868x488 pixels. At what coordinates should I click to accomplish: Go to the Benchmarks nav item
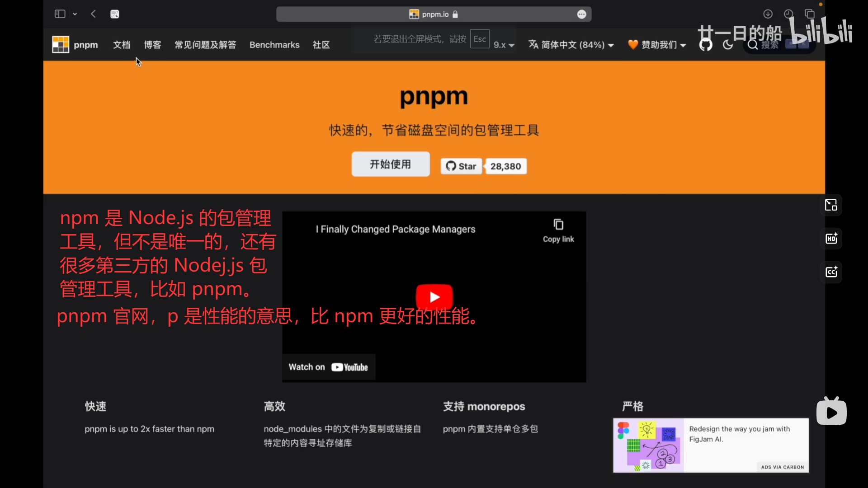pos(274,45)
